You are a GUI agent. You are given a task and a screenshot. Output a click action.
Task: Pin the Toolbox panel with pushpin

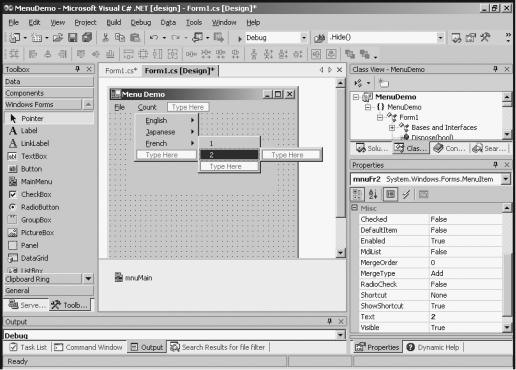(x=77, y=69)
